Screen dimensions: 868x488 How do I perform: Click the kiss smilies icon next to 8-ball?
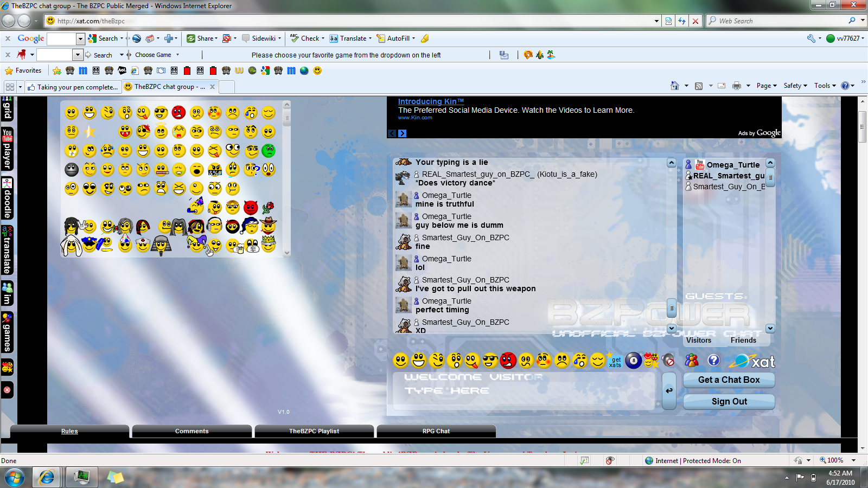coord(651,360)
